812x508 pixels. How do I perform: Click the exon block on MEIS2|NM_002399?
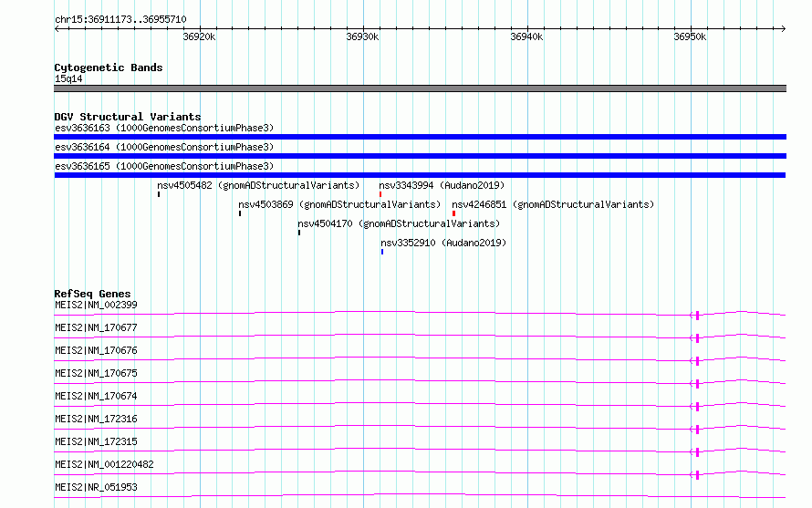click(x=698, y=316)
